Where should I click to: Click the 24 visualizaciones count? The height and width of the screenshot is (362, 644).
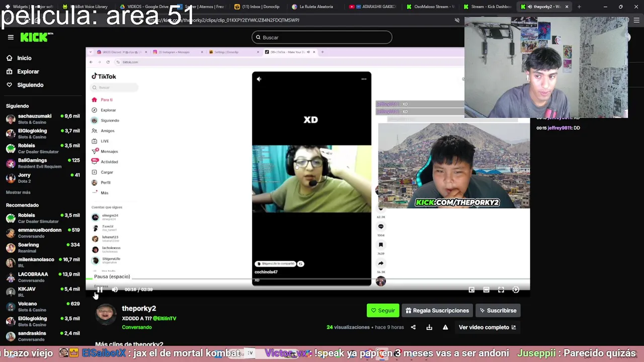pos(348,327)
